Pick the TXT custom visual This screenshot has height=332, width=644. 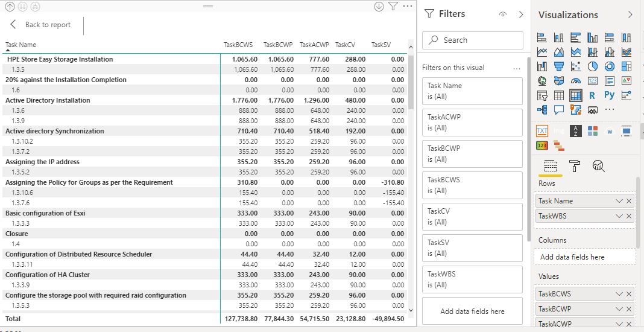(542, 131)
